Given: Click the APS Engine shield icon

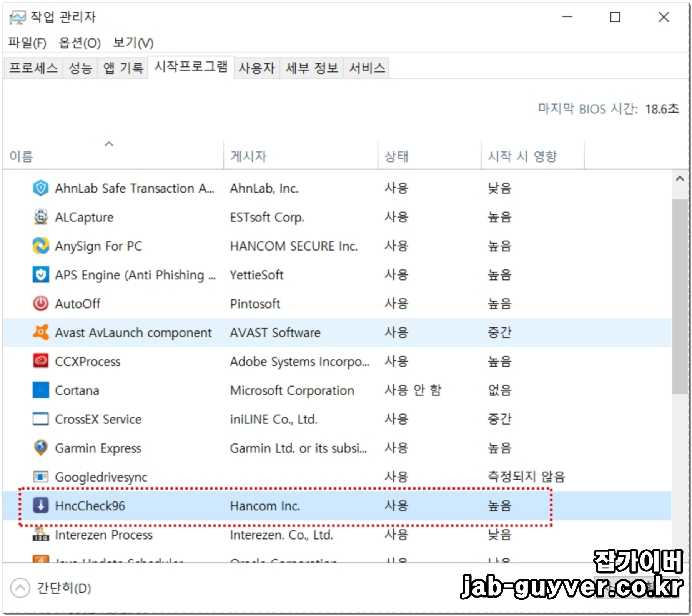Looking at the screenshot, I should click(x=41, y=275).
